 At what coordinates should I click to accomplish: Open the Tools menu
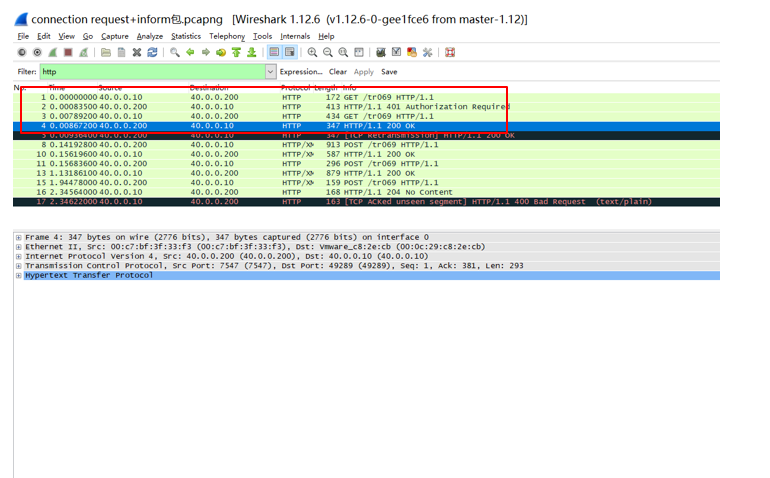(262, 36)
